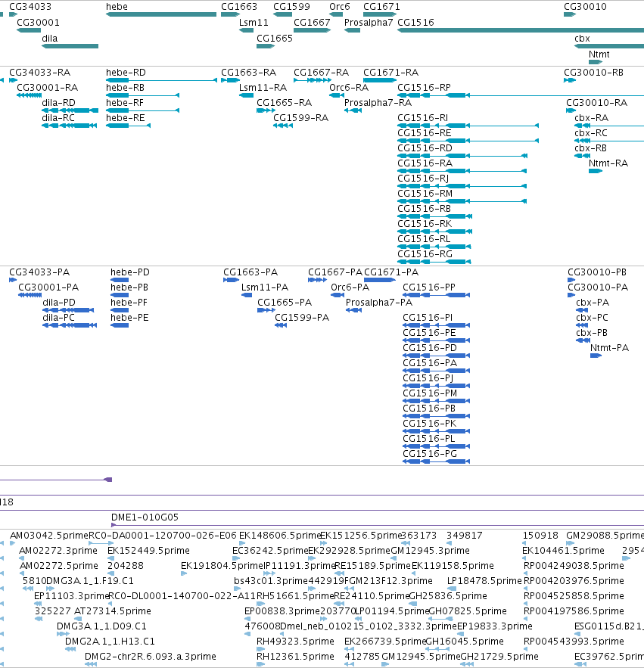Select the Prosalpha7 gene label
This screenshot has width=644, height=668.
(x=369, y=23)
